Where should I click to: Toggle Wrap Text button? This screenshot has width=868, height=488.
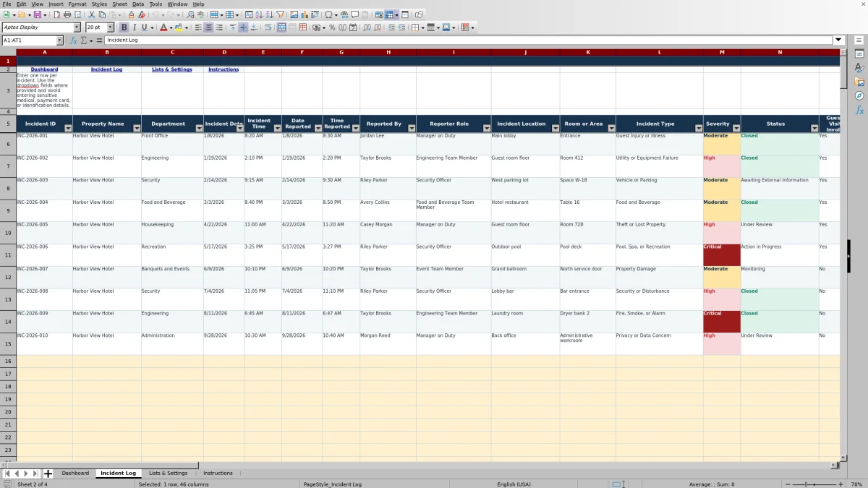(268, 27)
